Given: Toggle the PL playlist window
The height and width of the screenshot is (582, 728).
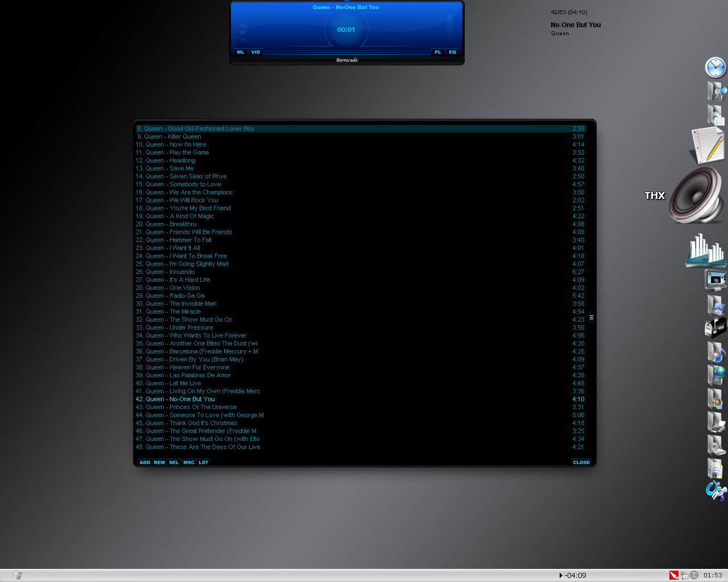Looking at the screenshot, I should tap(437, 52).
